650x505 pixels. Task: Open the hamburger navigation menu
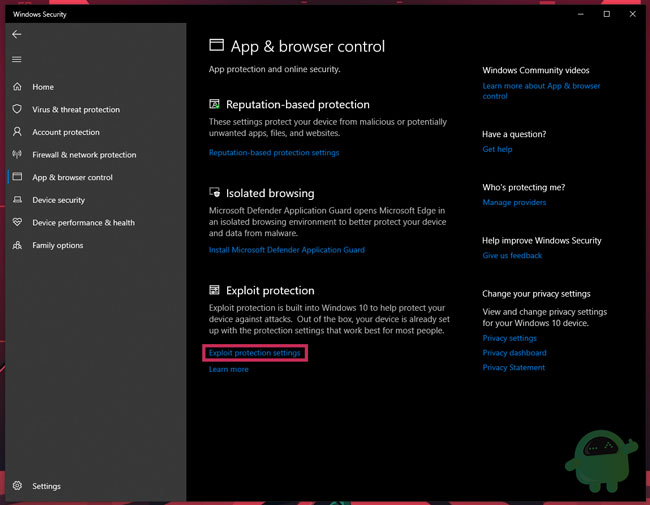coord(17,59)
